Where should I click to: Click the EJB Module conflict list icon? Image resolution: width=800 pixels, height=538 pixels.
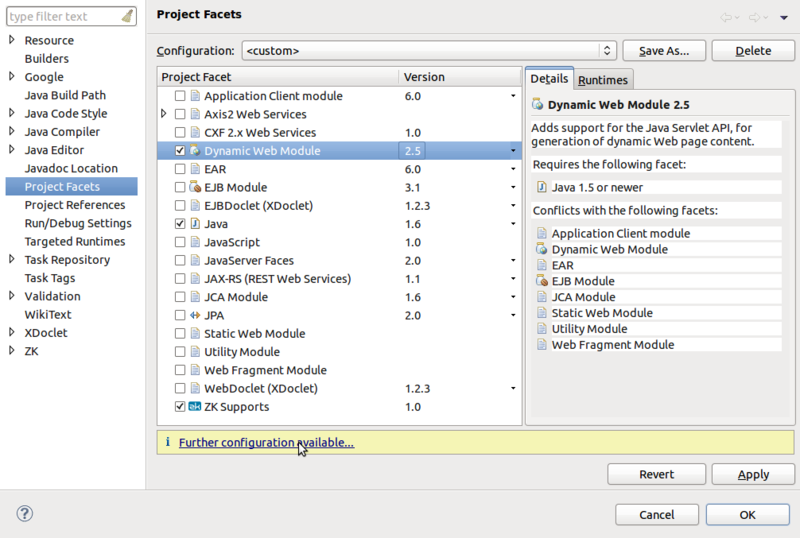pos(541,281)
